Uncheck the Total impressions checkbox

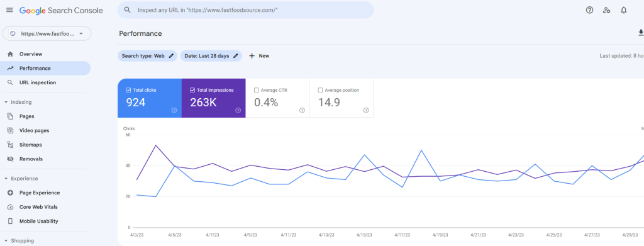pyautogui.click(x=192, y=90)
